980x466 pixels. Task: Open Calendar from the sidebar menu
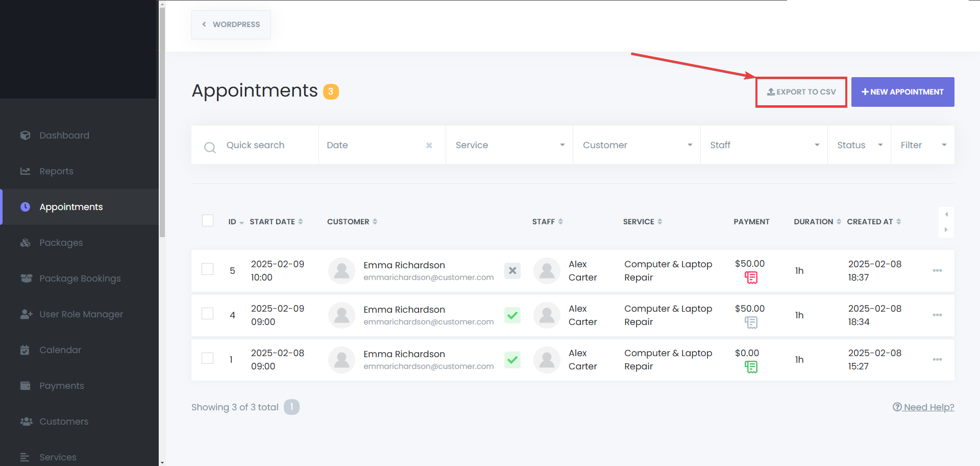coord(60,350)
